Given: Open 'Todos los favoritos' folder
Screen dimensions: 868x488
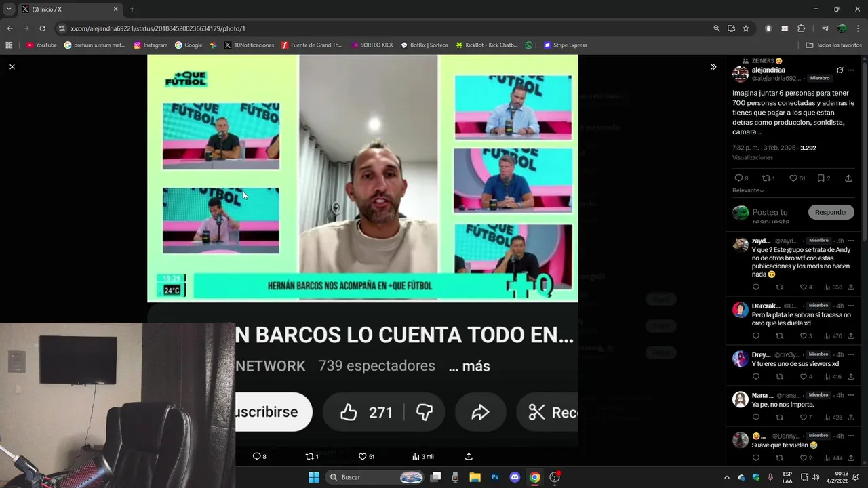Looking at the screenshot, I should 833,45.
